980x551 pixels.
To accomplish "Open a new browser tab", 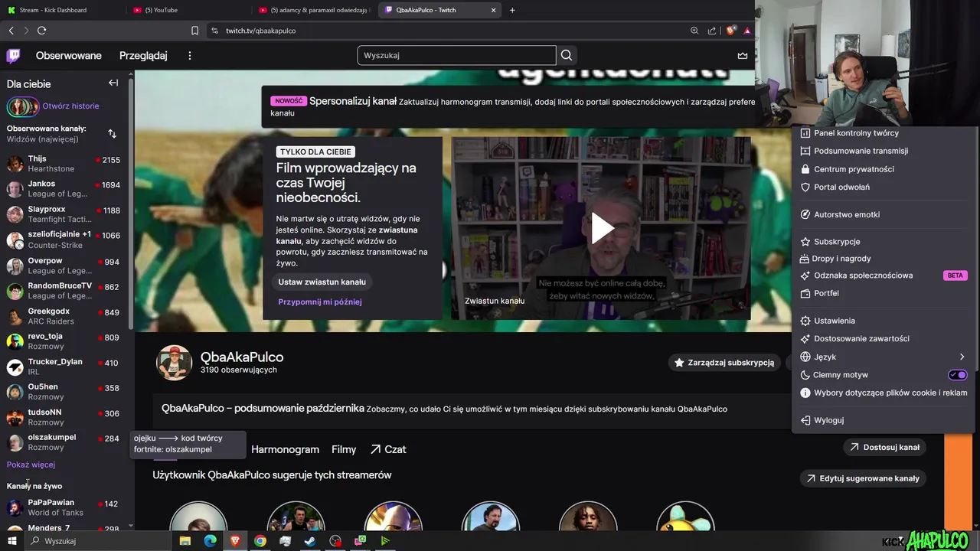I will pos(512,10).
